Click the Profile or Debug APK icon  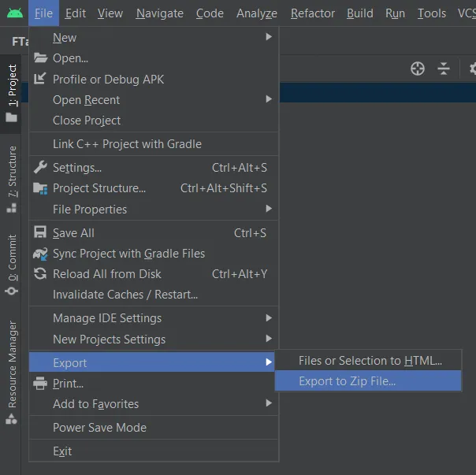pyautogui.click(x=40, y=79)
